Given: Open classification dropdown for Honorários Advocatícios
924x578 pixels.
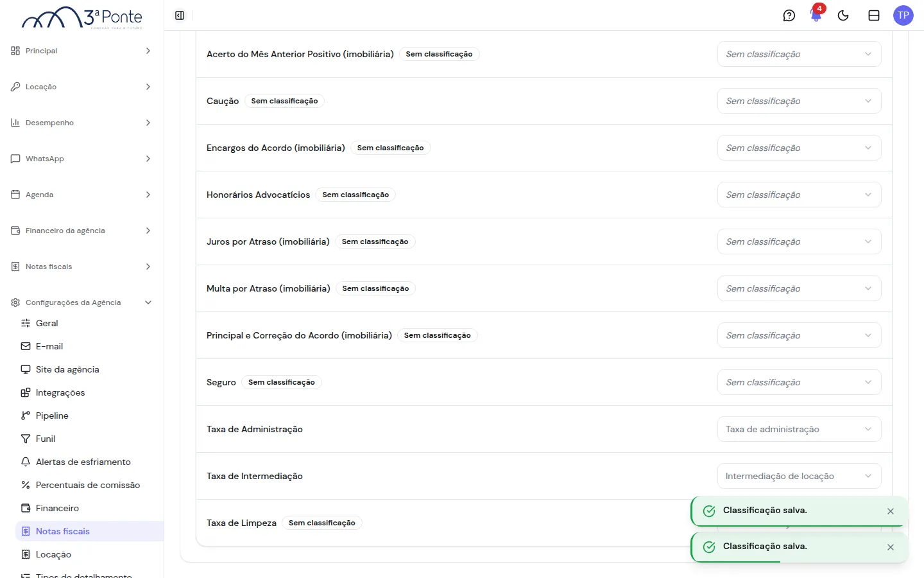Looking at the screenshot, I should pyautogui.click(x=799, y=195).
